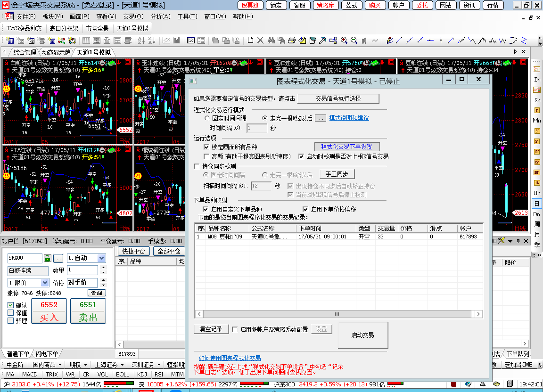Increase quantity using the 数量 up arrow

[x=103, y=267]
